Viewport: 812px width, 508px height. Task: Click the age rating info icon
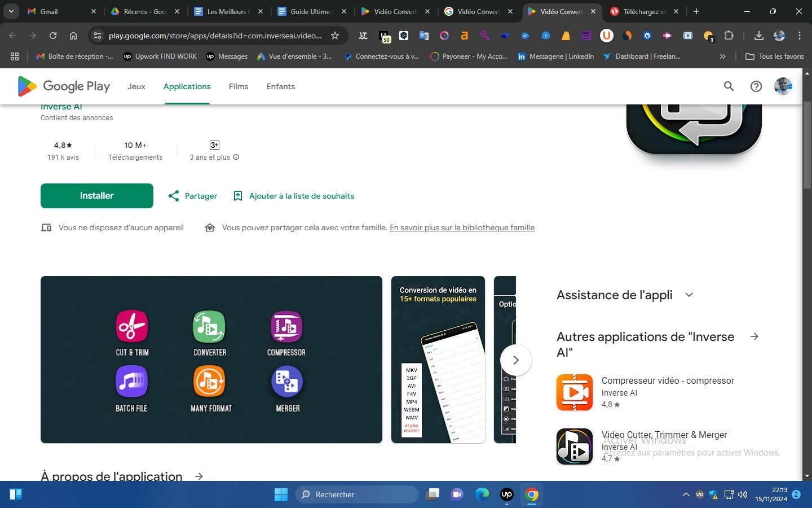(x=236, y=157)
